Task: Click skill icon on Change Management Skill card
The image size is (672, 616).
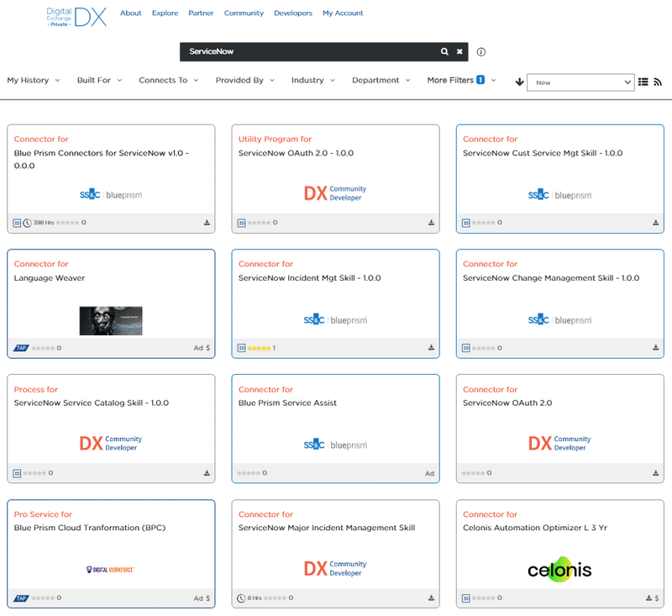Action: pos(466,348)
